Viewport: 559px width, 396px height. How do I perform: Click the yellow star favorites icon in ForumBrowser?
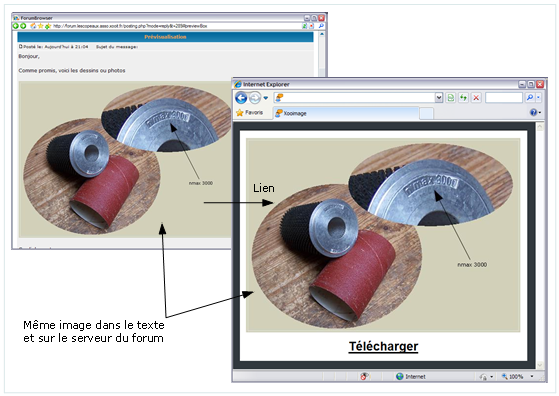(41, 26)
